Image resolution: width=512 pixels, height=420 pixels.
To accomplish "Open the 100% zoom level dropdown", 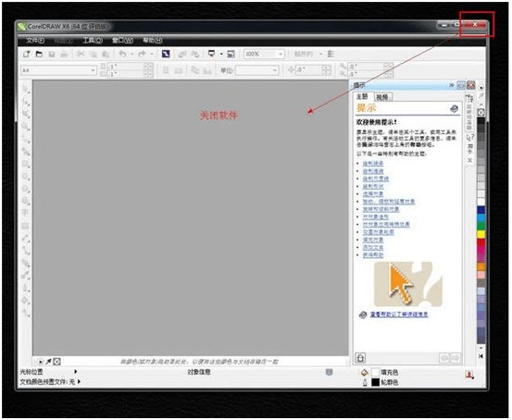I will pos(264,54).
